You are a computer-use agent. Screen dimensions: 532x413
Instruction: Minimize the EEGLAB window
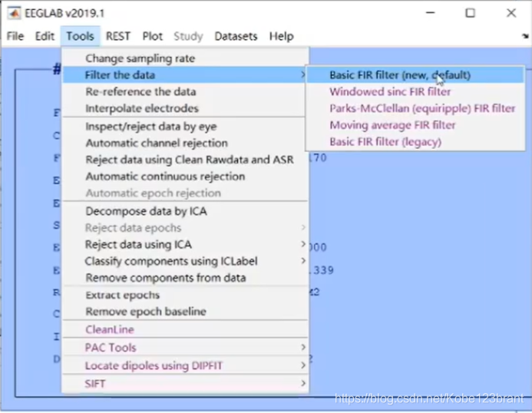pyautogui.click(x=431, y=13)
